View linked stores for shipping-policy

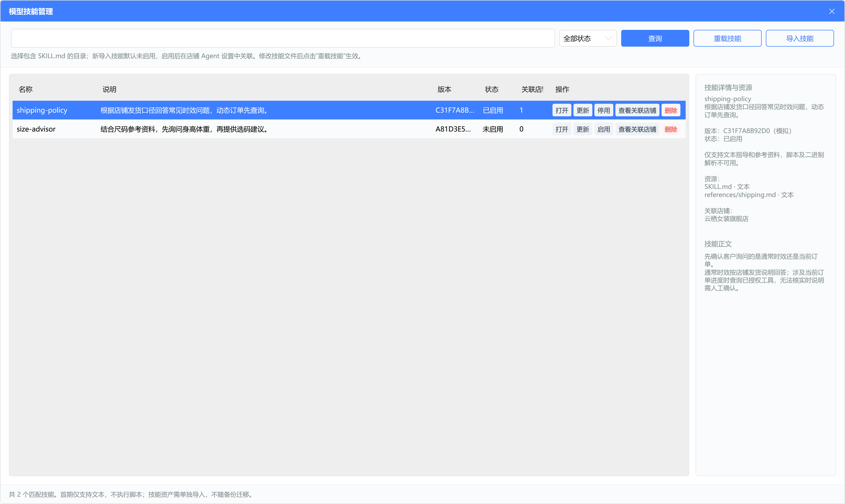point(637,110)
